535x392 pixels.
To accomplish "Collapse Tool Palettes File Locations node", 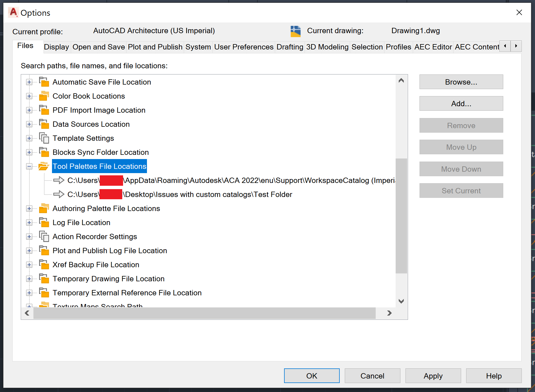I will pyautogui.click(x=29, y=166).
